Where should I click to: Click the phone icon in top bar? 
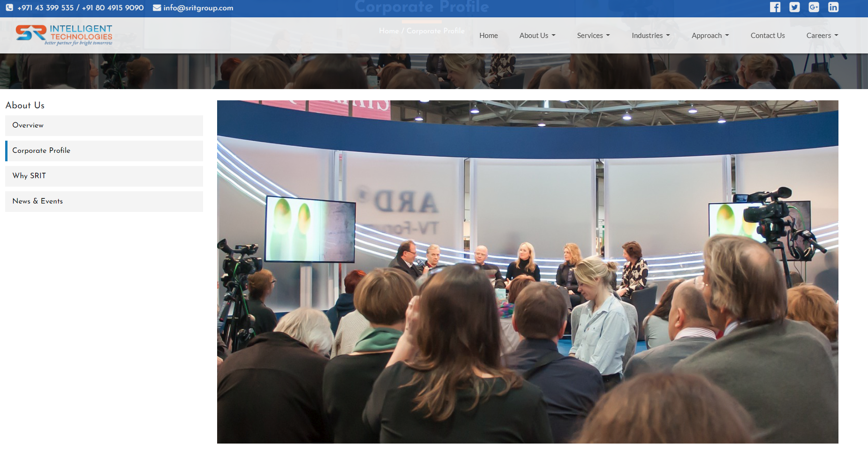pos(9,8)
